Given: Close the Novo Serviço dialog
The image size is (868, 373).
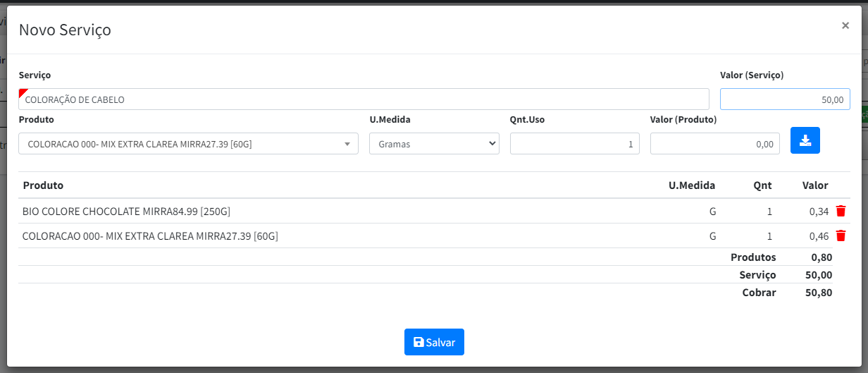Looking at the screenshot, I should (x=845, y=25).
